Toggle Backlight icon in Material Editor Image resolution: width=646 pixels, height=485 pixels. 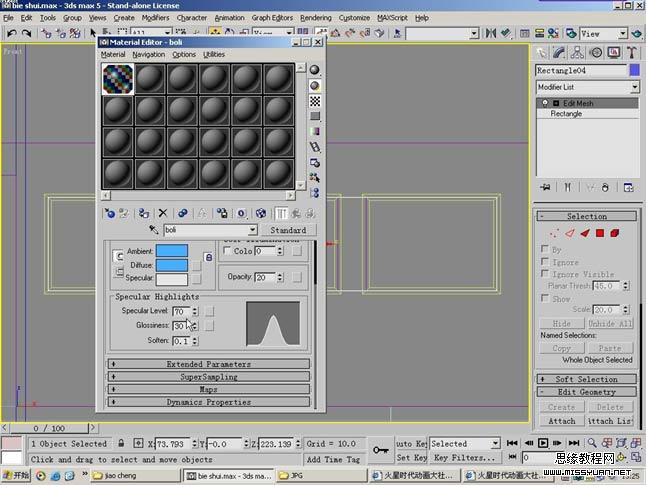pos(315,86)
